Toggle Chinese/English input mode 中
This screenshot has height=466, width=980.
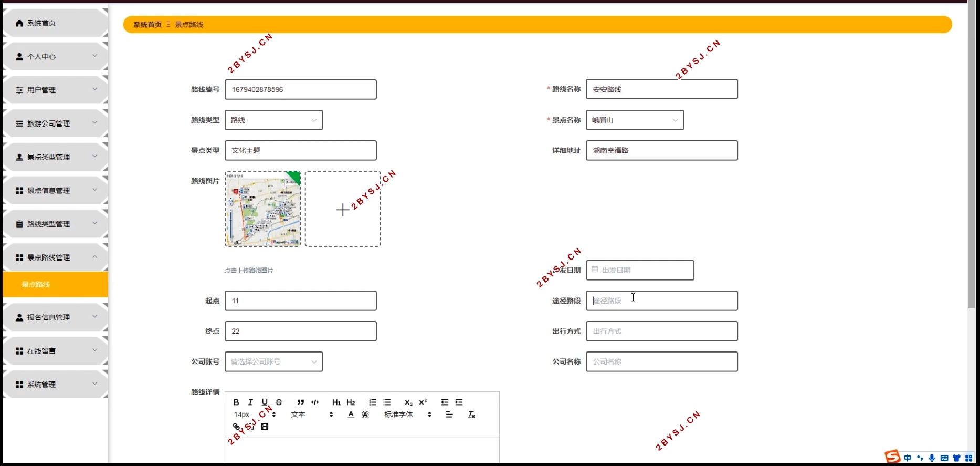[x=908, y=458]
